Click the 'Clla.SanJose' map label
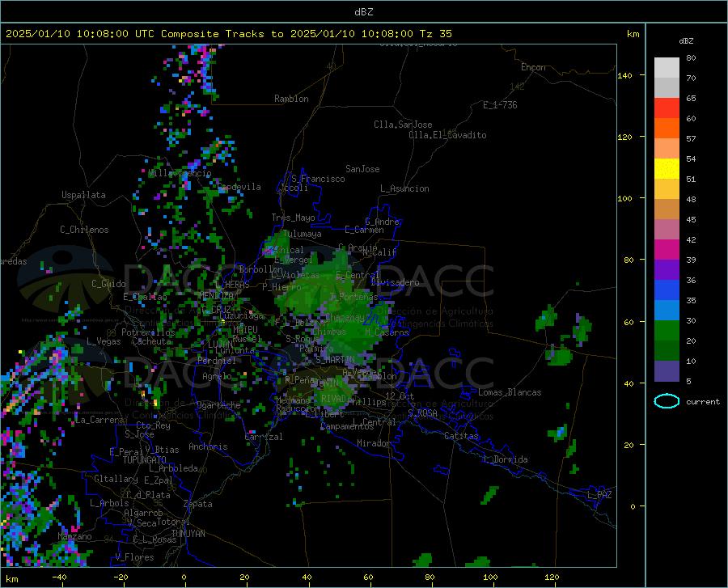Screen dimensions: 728x588 click(403, 125)
